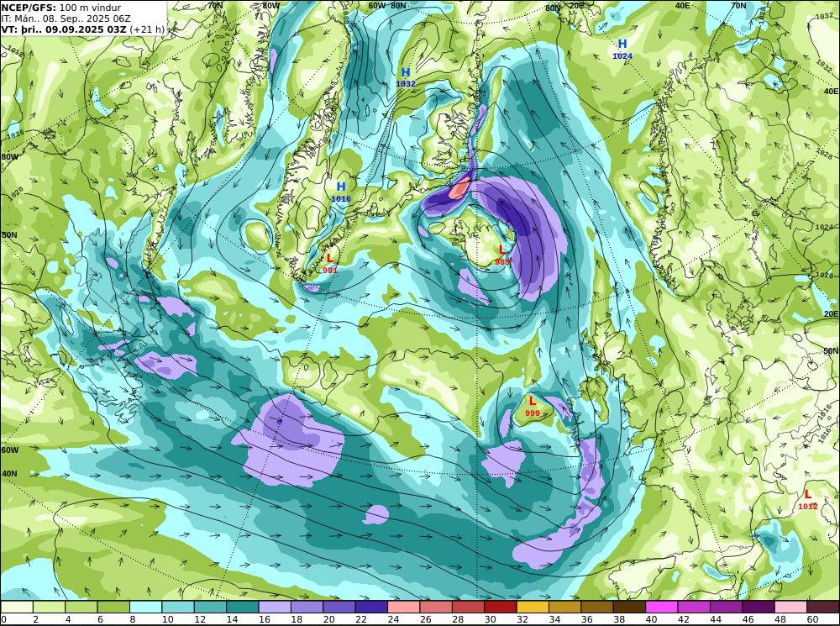The height and width of the screenshot is (626, 840).
Task: Click the '40N' latitude label
Action: pos(9,474)
